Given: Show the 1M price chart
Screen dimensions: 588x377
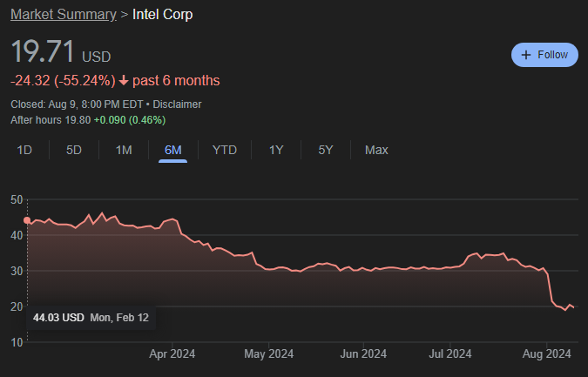Looking at the screenshot, I should click(124, 150).
